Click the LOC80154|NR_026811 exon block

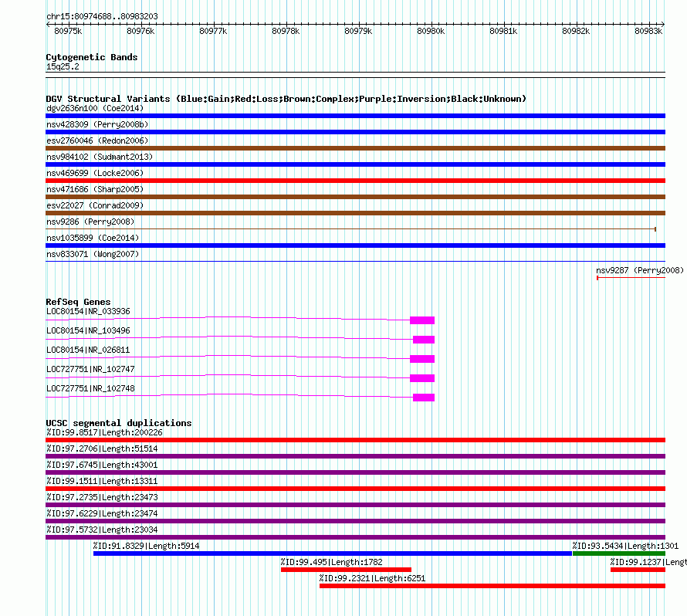pos(422,359)
